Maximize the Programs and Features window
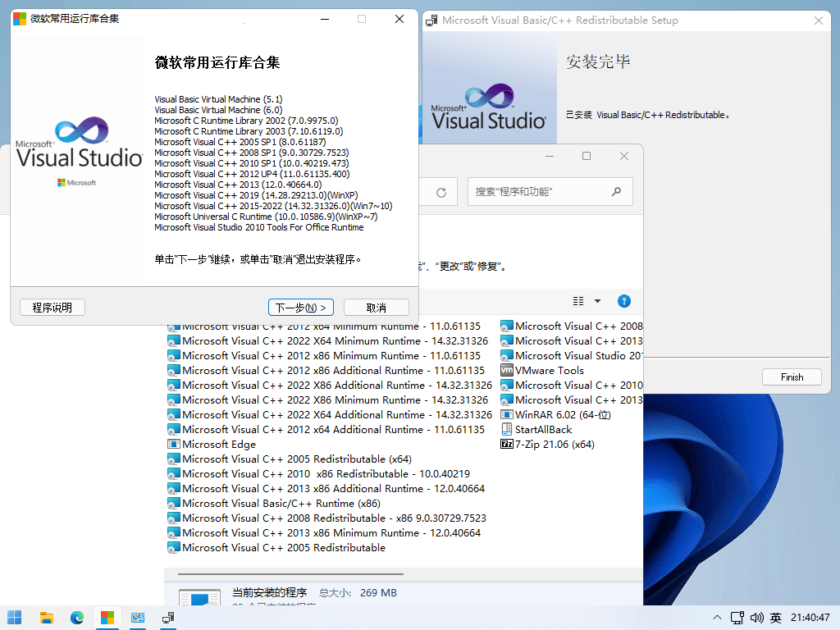 pyautogui.click(x=587, y=156)
